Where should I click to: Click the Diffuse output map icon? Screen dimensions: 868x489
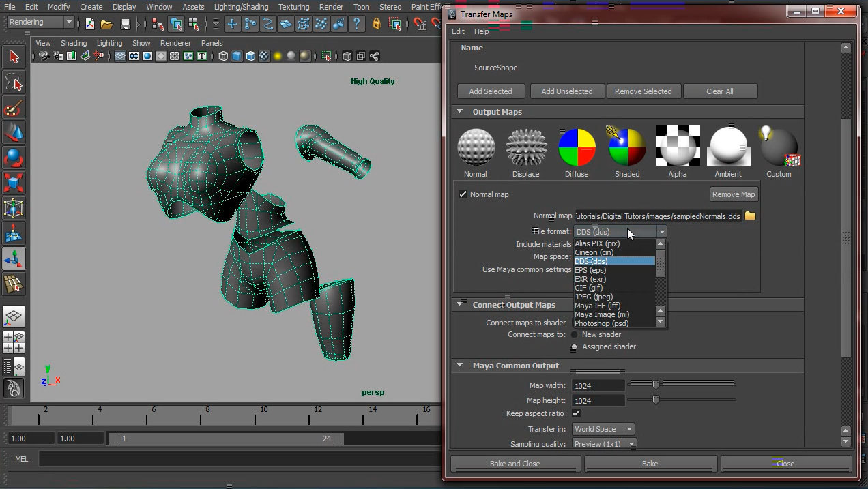point(577,147)
